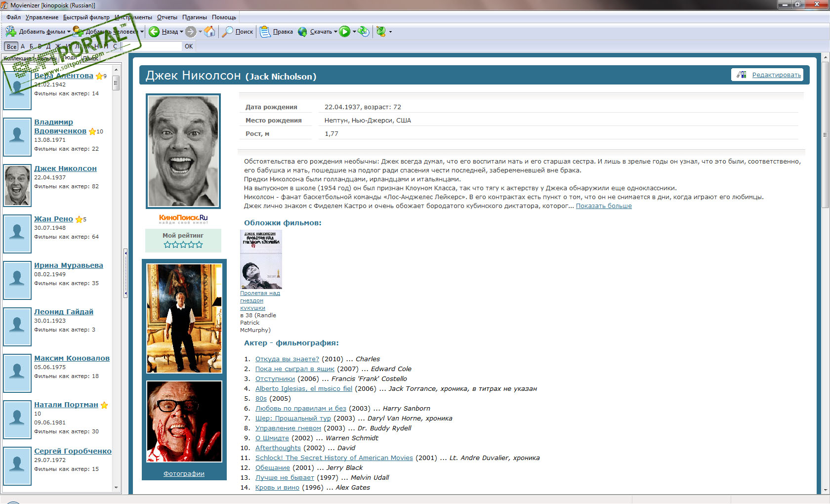The width and height of the screenshot is (830, 504).
Task: Click Показать больше biography link
Action: pos(604,206)
